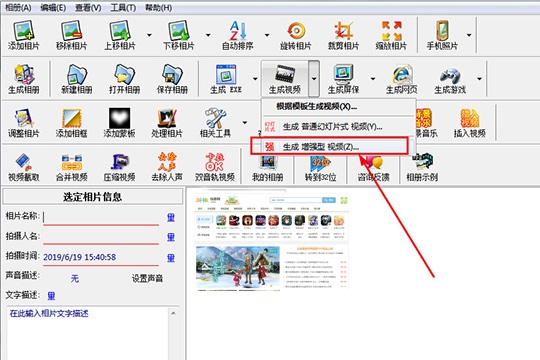Open the 调整相片 adjust photo tool
540x360 pixels.
pyautogui.click(x=23, y=123)
